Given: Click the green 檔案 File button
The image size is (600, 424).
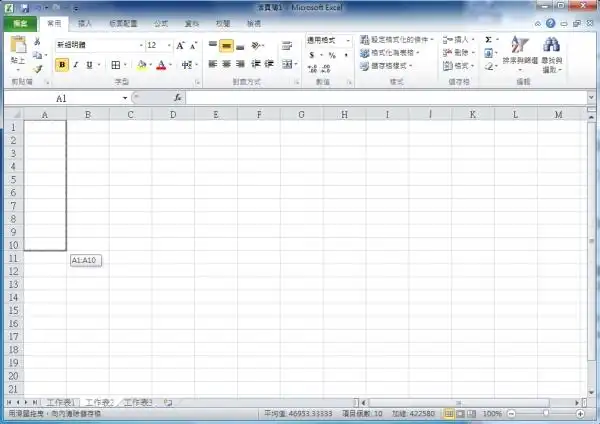Looking at the screenshot, I should tap(20, 21).
